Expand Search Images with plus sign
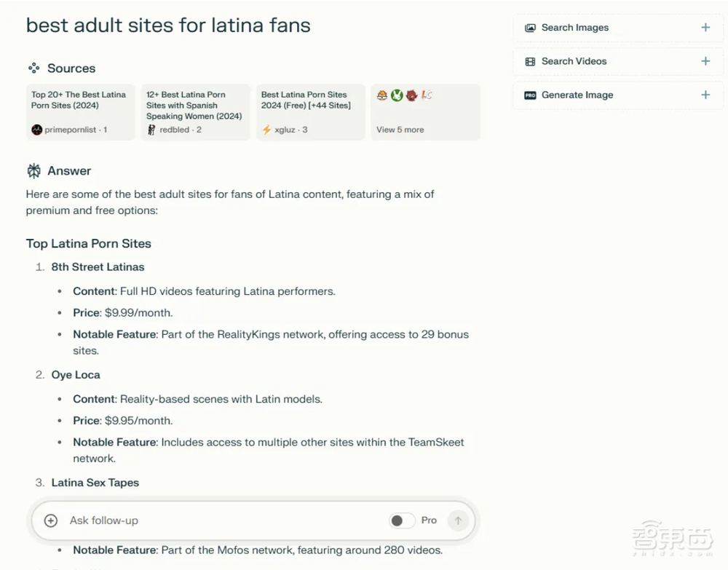728x570 pixels. (x=705, y=28)
